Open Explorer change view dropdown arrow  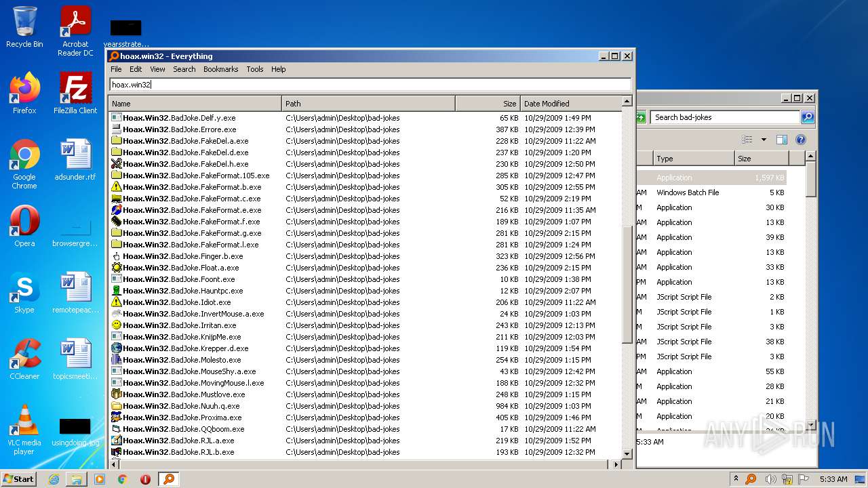point(764,140)
